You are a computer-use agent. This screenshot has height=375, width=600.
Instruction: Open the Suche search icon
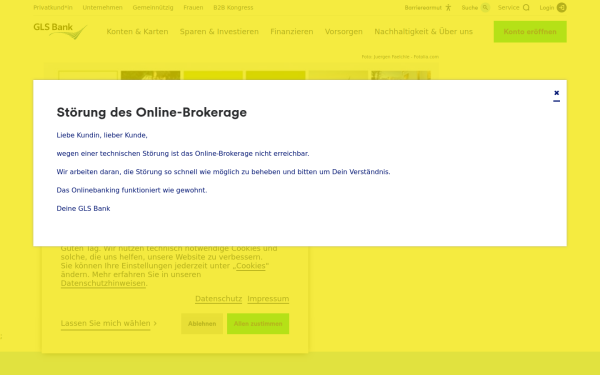[x=485, y=8]
